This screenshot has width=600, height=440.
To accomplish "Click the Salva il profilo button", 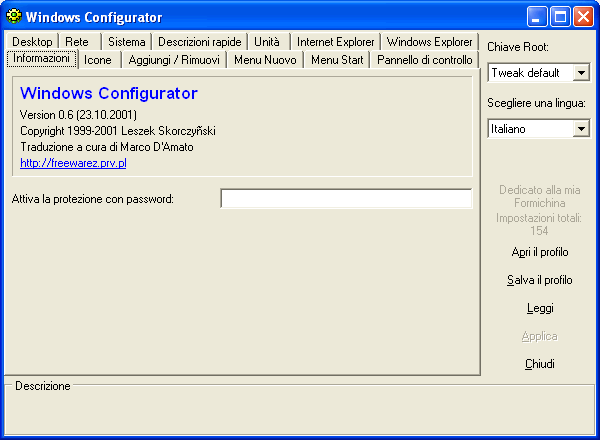I will click(x=540, y=280).
